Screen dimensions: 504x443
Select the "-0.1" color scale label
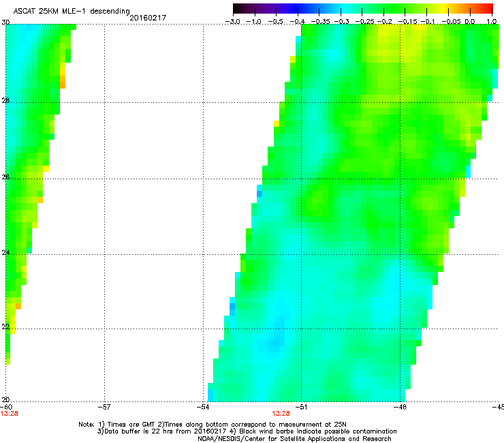pos(428,22)
